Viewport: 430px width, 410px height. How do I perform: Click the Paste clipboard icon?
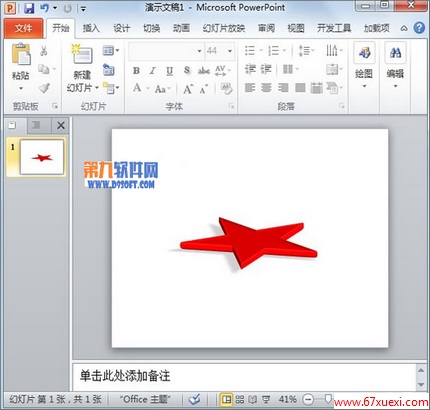pyautogui.click(x=21, y=54)
